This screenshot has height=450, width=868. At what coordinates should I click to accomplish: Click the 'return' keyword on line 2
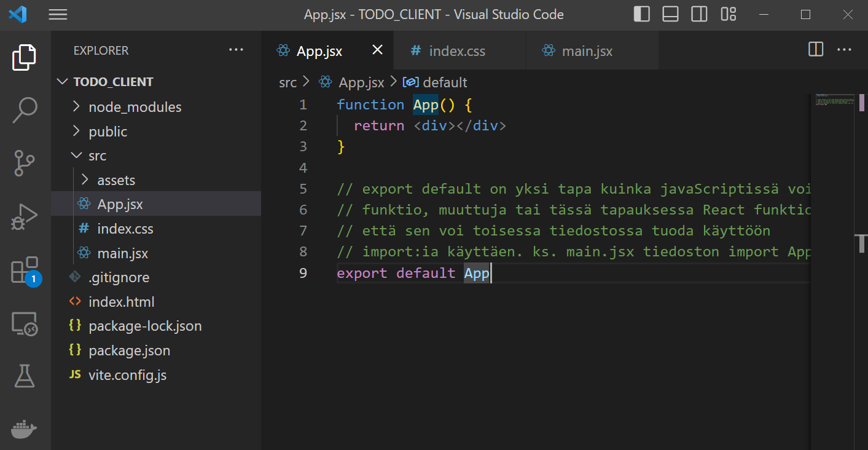(379, 125)
